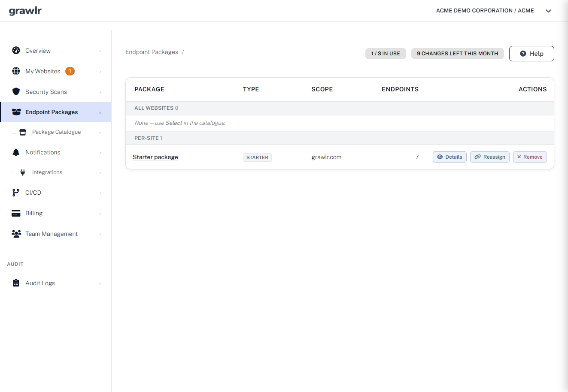
Task: Expand the Overview chevron
Action: pos(100,51)
